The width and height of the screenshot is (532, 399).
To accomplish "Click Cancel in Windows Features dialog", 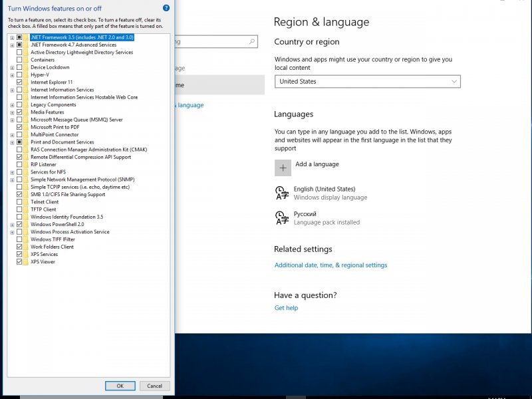I will 154,386.
